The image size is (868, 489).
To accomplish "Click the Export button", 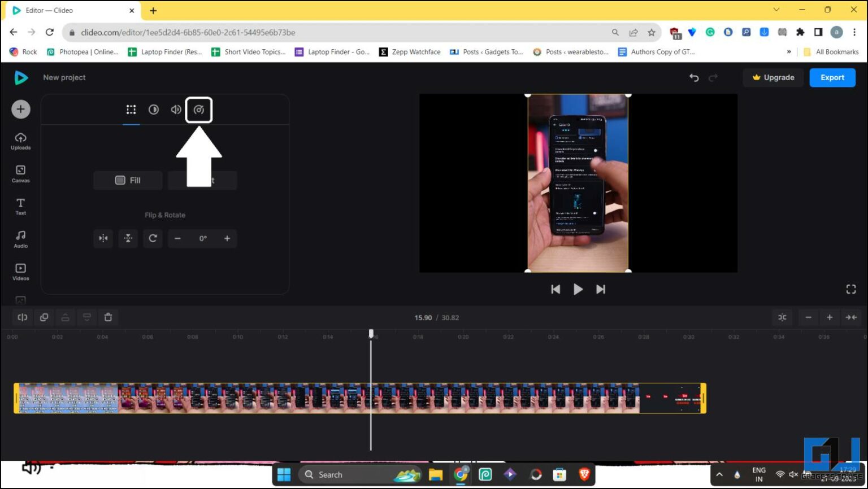I will point(832,77).
